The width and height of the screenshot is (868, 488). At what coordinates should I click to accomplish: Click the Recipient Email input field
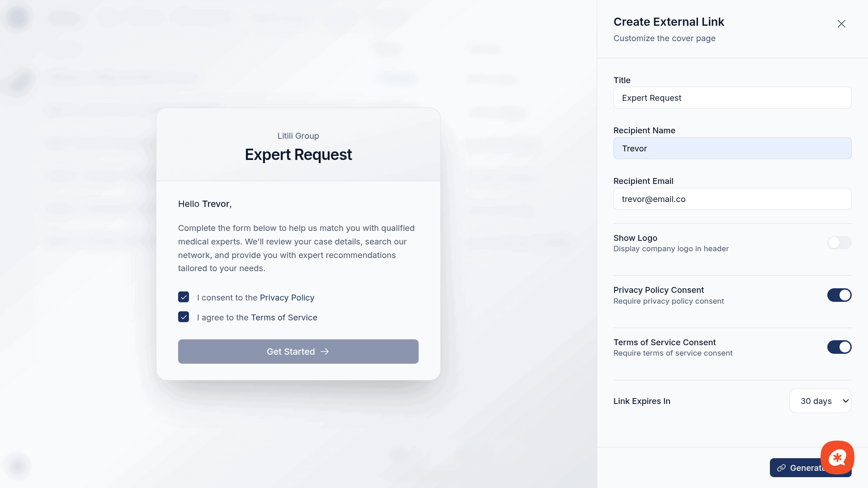pyautogui.click(x=732, y=199)
